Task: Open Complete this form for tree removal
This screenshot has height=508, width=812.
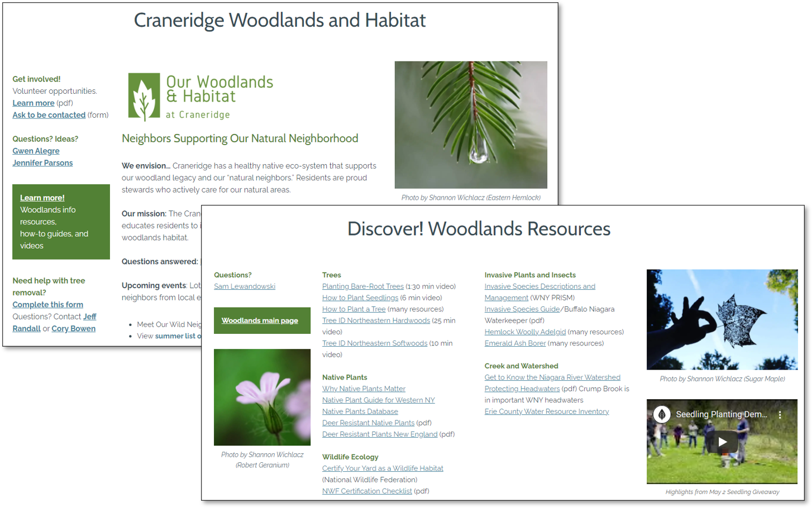Action: pyautogui.click(x=48, y=304)
